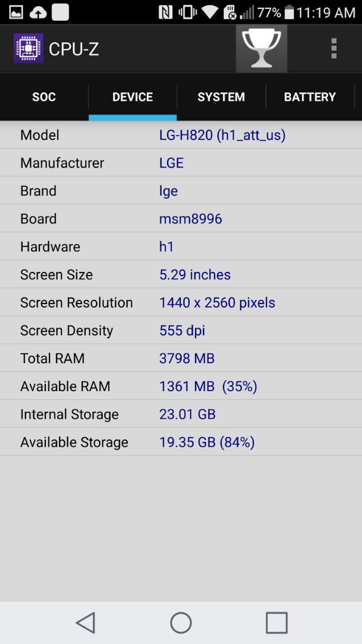Open recent apps with square button

pyautogui.click(x=277, y=623)
